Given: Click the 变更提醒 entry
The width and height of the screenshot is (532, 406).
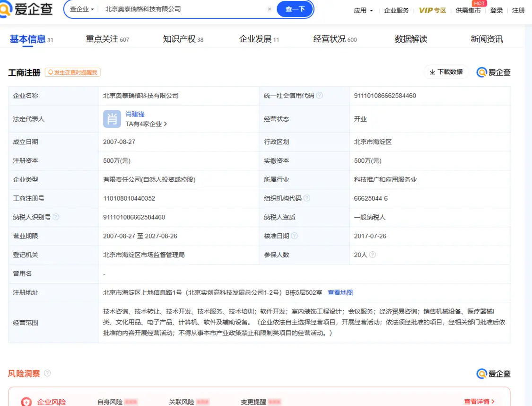Looking at the screenshot, I should (261, 402).
